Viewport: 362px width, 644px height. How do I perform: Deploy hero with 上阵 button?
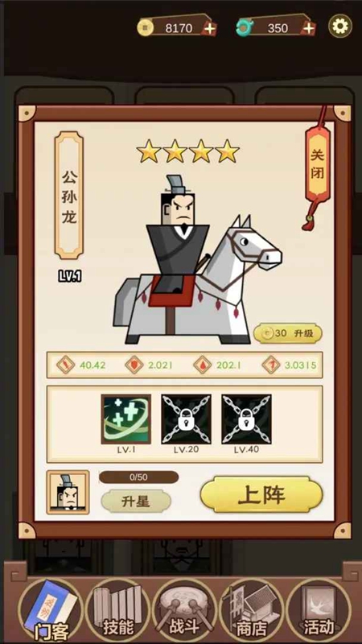(x=261, y=495)
